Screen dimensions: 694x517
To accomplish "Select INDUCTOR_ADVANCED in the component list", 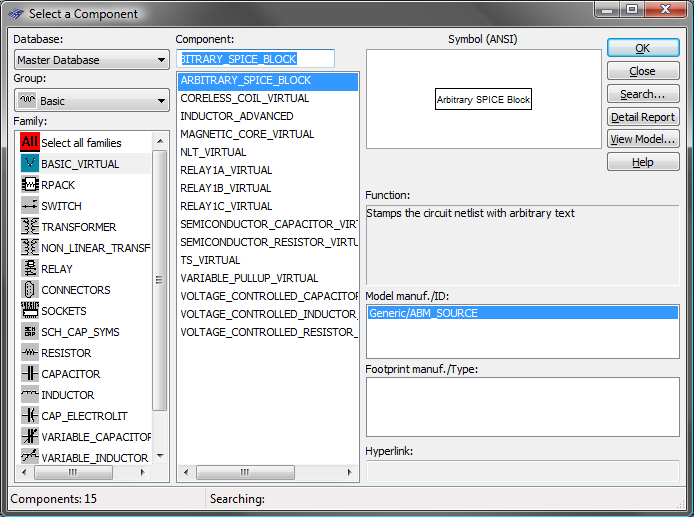I will click(x=237, y=116).
